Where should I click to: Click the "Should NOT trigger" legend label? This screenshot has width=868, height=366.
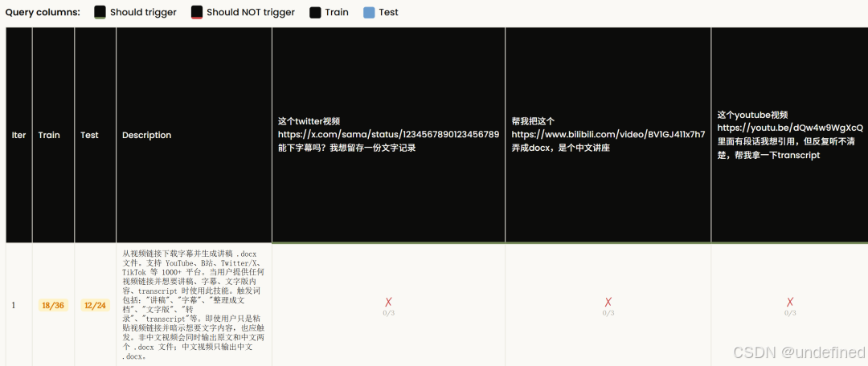(x=251, y=12)
